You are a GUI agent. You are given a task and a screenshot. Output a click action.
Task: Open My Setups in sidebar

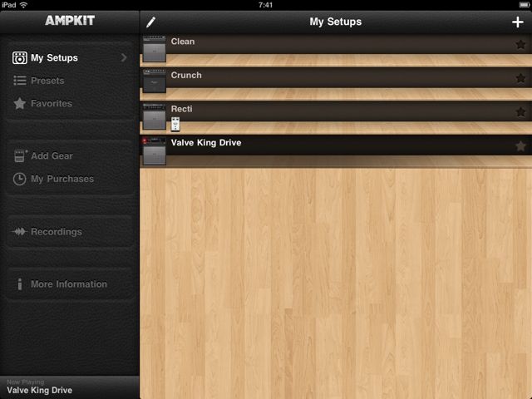[70, 57]
